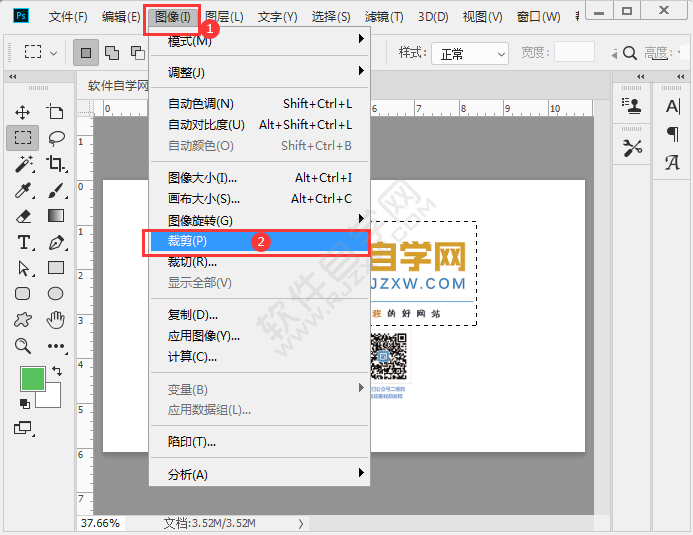Select the Eyedropper tool

(23, 190)
